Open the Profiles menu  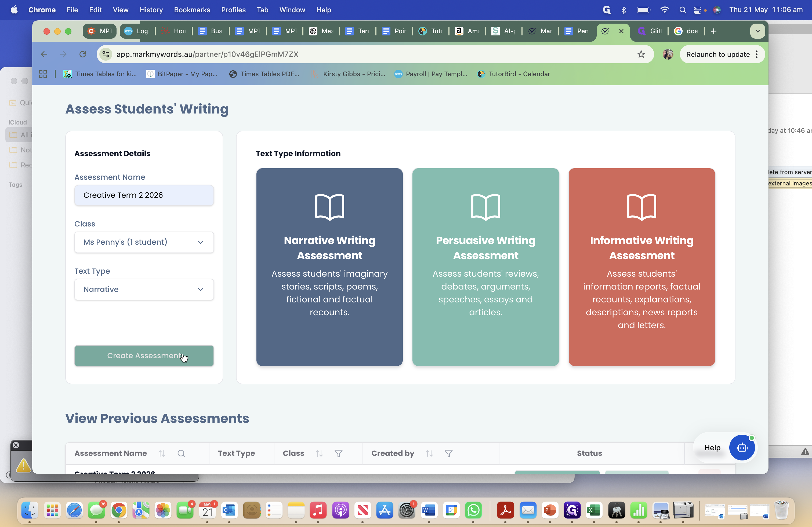click(x=233, y=10)
